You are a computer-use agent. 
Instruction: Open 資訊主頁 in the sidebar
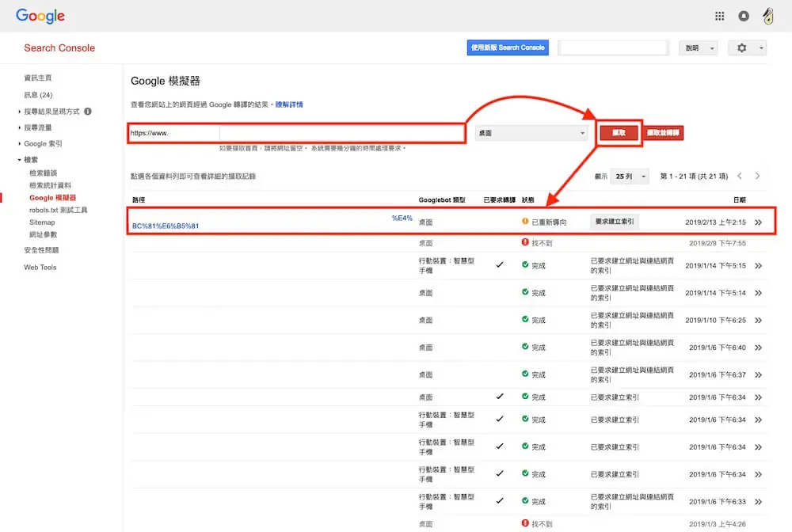coord(38,78)
